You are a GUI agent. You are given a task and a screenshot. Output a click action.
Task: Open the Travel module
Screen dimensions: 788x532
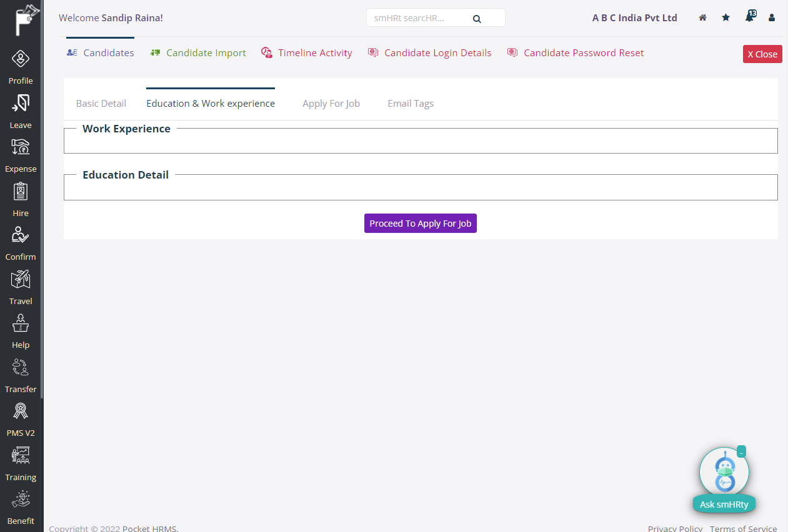tap(21, 286)
